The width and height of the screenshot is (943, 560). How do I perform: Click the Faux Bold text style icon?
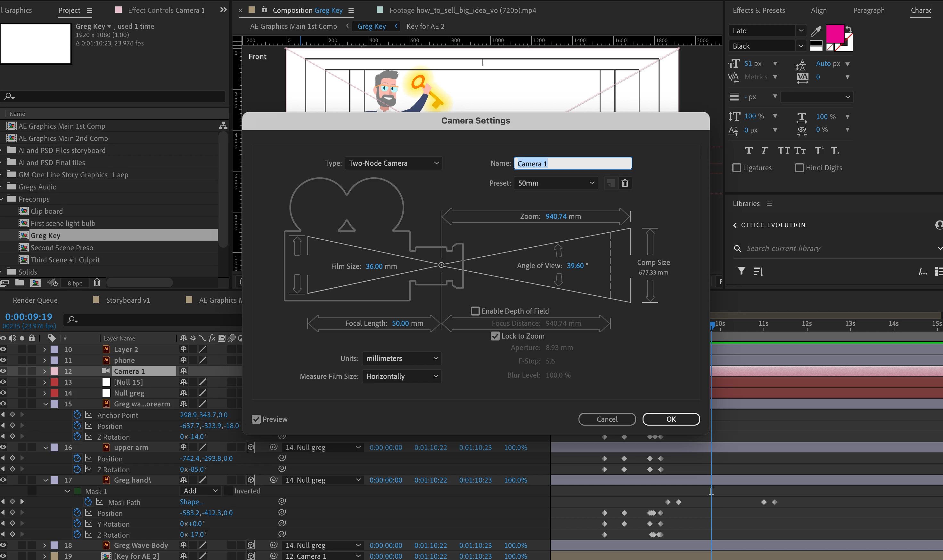[x=749, y=151]
